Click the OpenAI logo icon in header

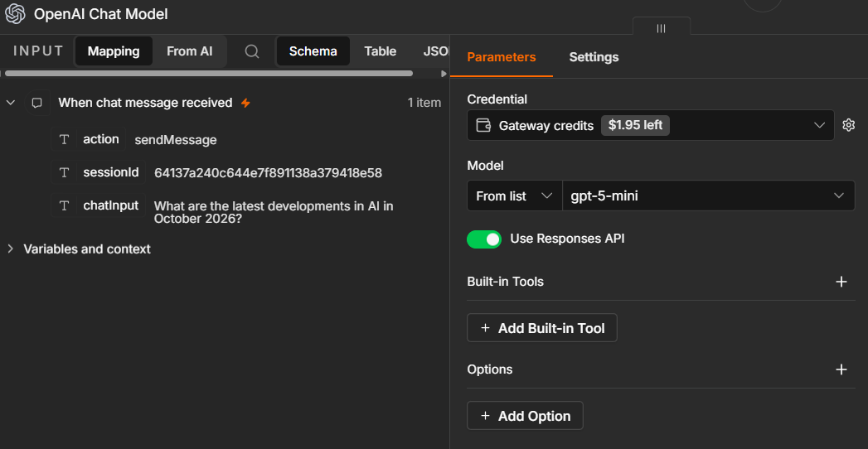pos(15,14)
